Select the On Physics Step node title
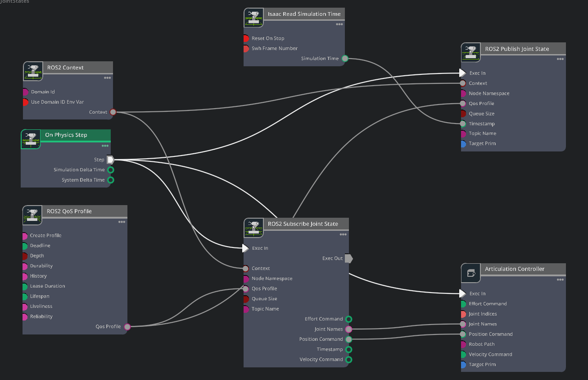Image resolution: width=588 pixels, height=380 pixels. click(x=66, y=135)
